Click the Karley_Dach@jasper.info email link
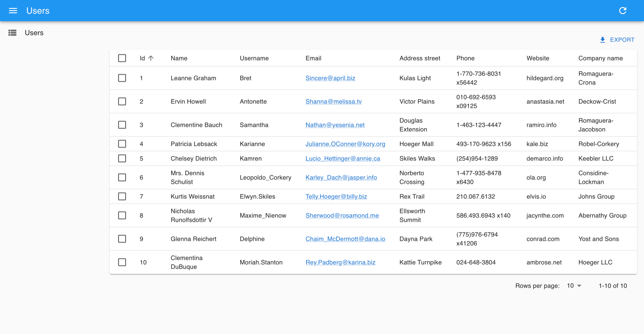Viewport: 644px width, 334px height. [341, 177]
